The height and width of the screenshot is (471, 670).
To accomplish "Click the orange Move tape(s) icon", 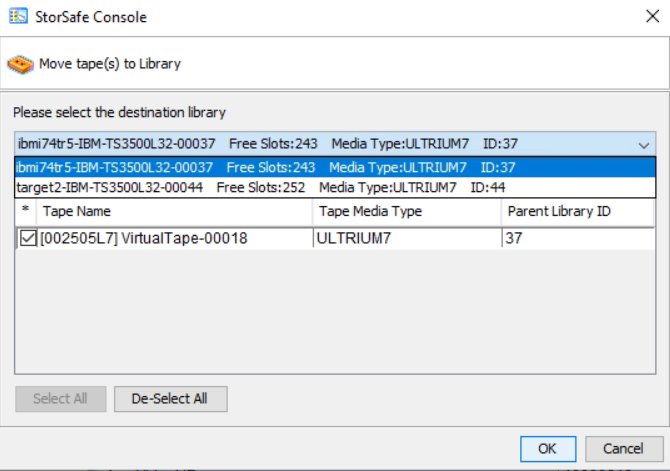I will (x=20, y=65).
